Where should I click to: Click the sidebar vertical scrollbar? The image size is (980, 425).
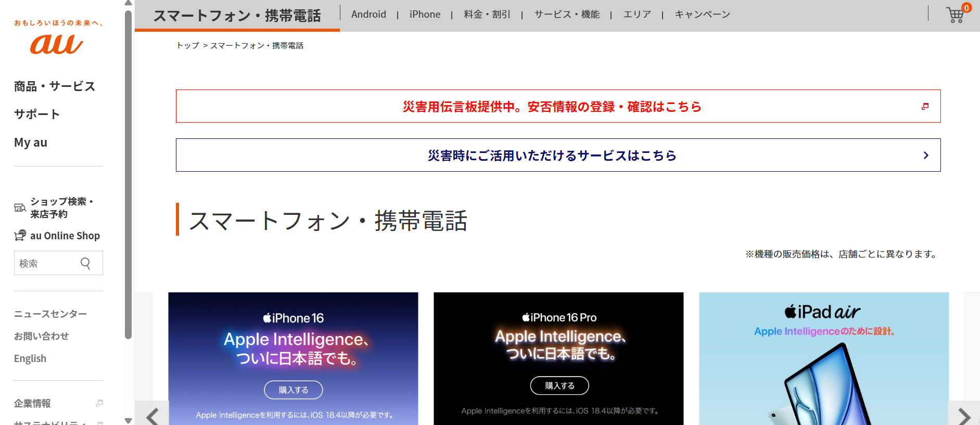[x=128, y=174]
